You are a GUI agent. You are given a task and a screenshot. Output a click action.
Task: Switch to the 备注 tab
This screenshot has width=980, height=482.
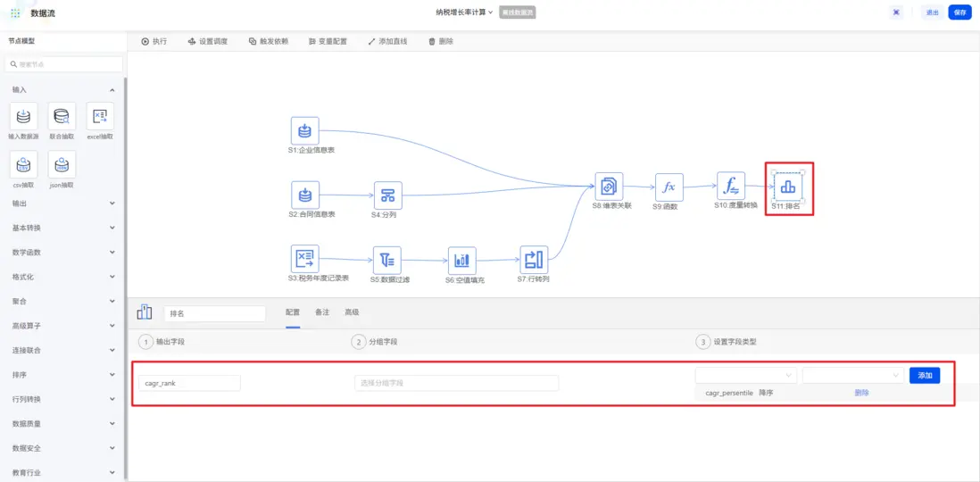click(x=322, y=312)
